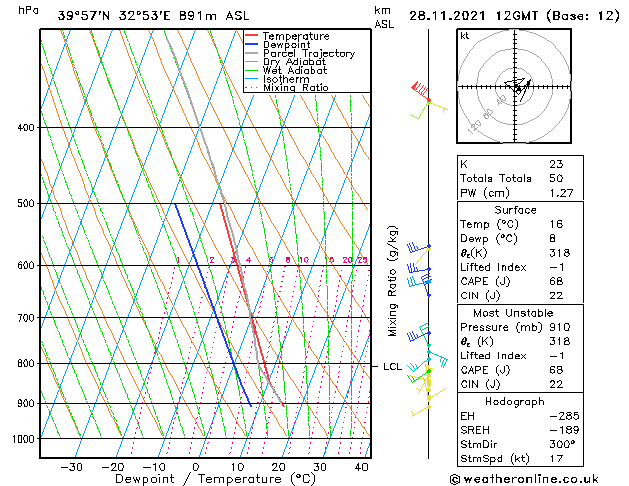
Task: Click the 'Dewpoint' legend entry
Action: point(286,45)
